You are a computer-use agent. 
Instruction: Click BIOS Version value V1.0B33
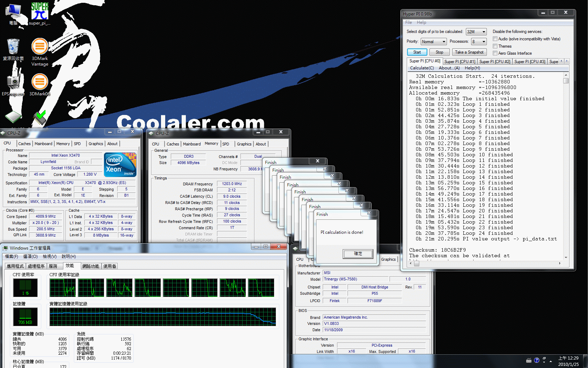click(374, 323)
